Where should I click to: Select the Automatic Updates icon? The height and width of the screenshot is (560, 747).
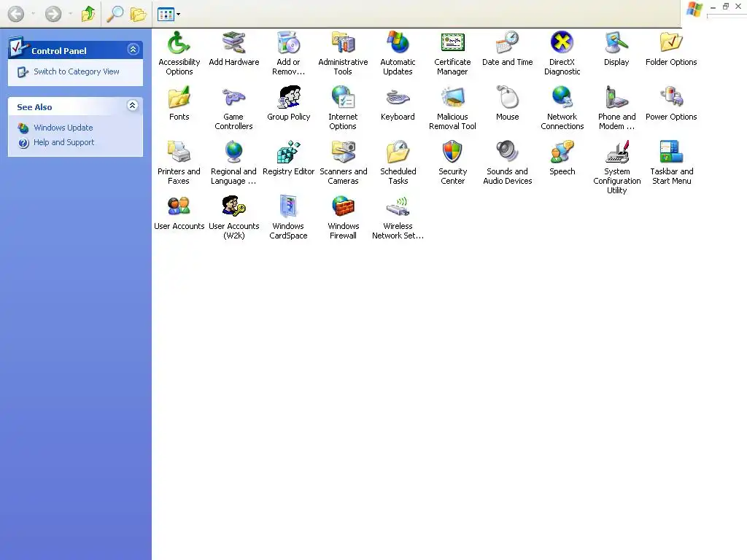(398, 43)
